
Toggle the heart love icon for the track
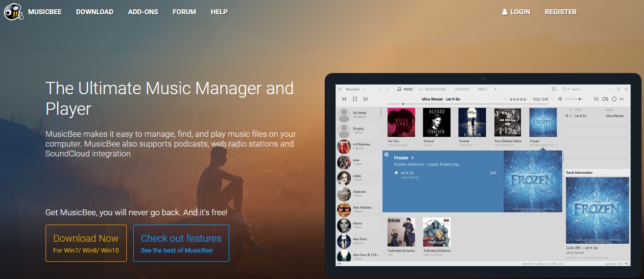click(x=506, y=99)
